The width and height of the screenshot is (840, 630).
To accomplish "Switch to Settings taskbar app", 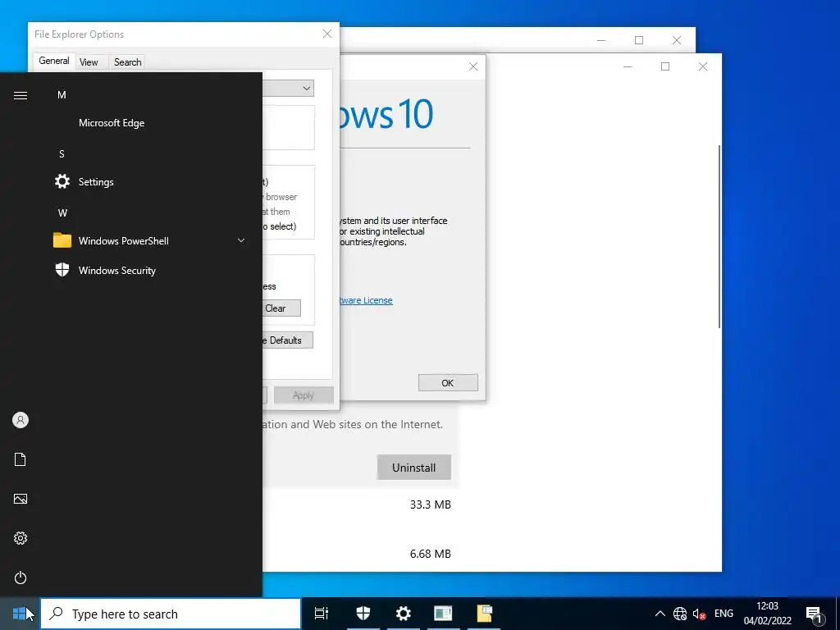I will [404, 614].
